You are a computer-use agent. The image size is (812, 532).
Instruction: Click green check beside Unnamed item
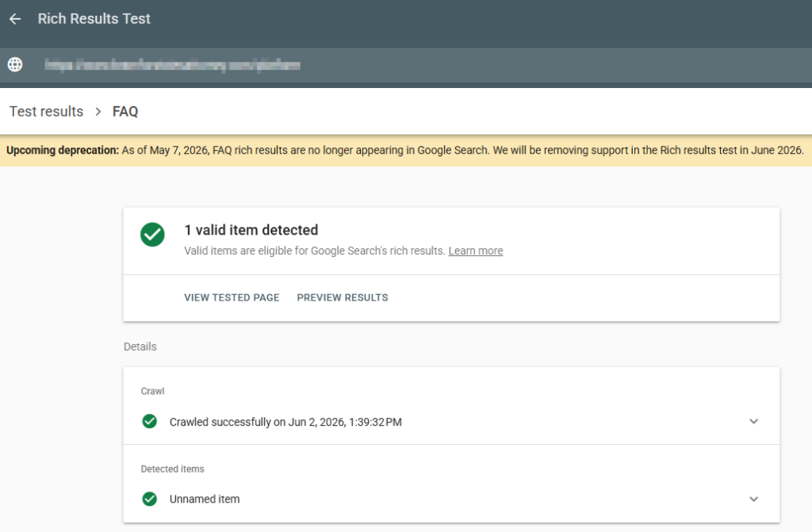150,499
